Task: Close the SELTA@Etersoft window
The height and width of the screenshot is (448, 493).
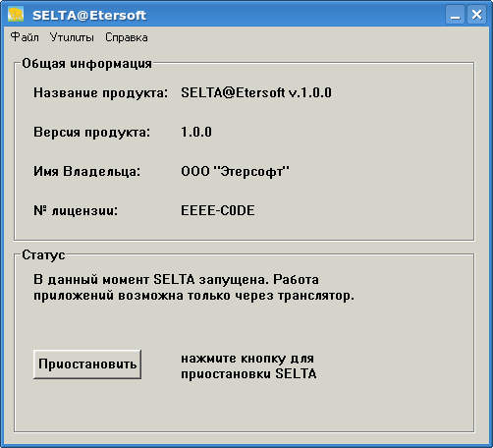Action: pos(476,15)
